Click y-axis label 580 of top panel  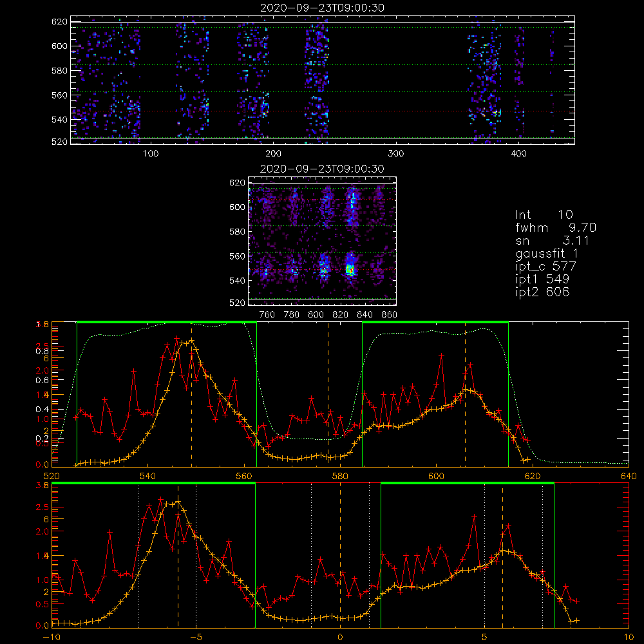[59, 71]
